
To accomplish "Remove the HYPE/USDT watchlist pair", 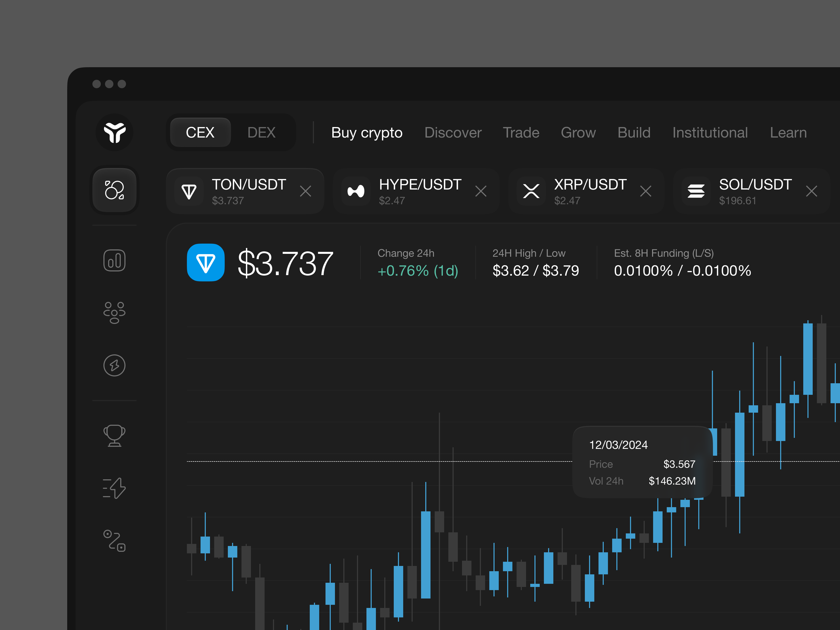I will pyautogui.click(x=481, y=191).
